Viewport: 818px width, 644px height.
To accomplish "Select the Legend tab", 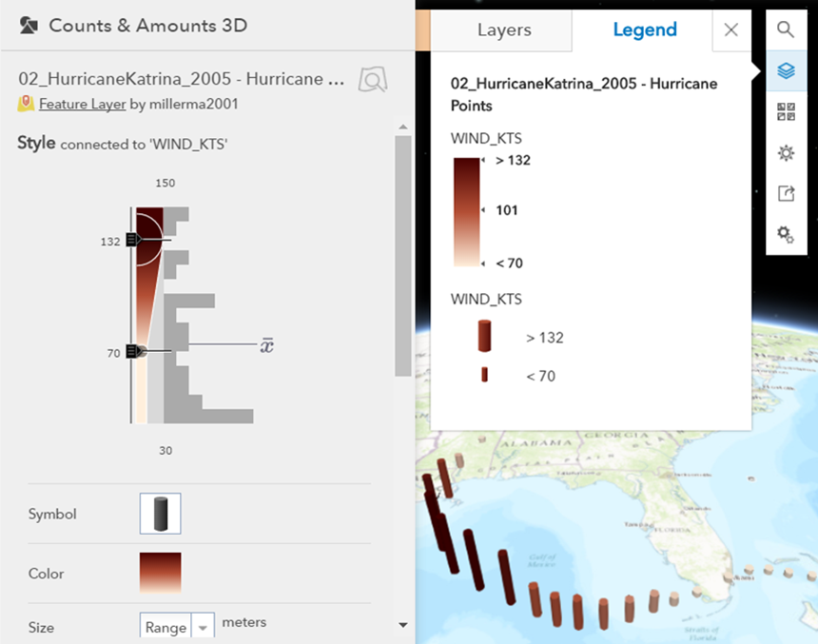I will 644,30.
